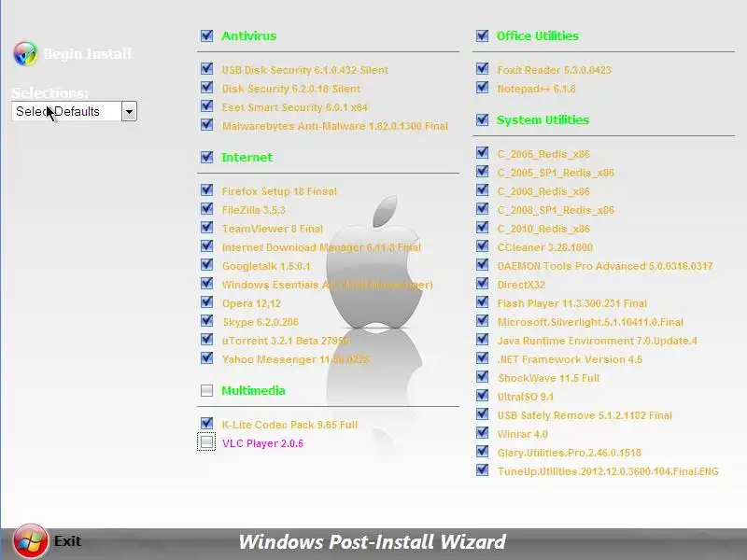Click the Opera 12.12 label
Viewport: 747px width, 560px height.
[x=251, y=303]
